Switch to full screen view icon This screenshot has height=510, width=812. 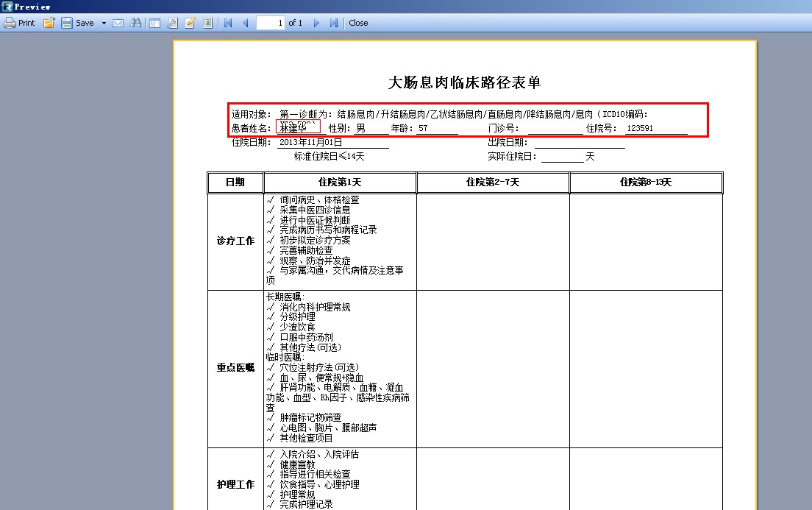click(x=207, y=23)
